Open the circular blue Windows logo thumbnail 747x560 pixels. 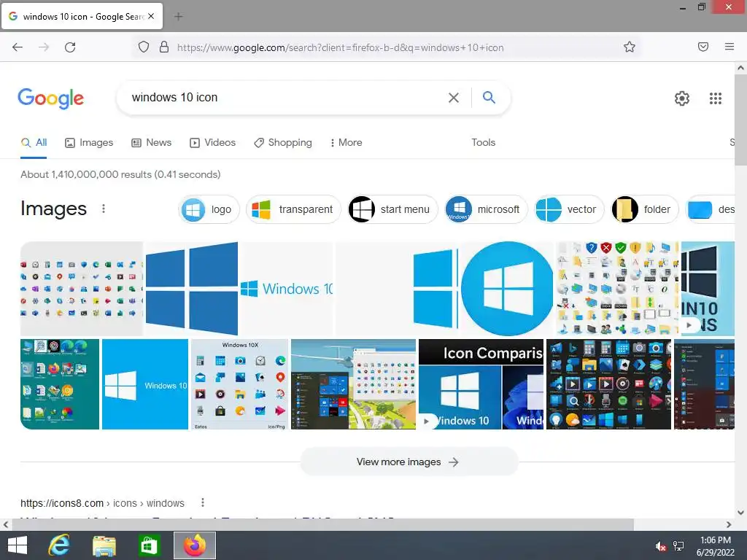click(x=507, y=289)
